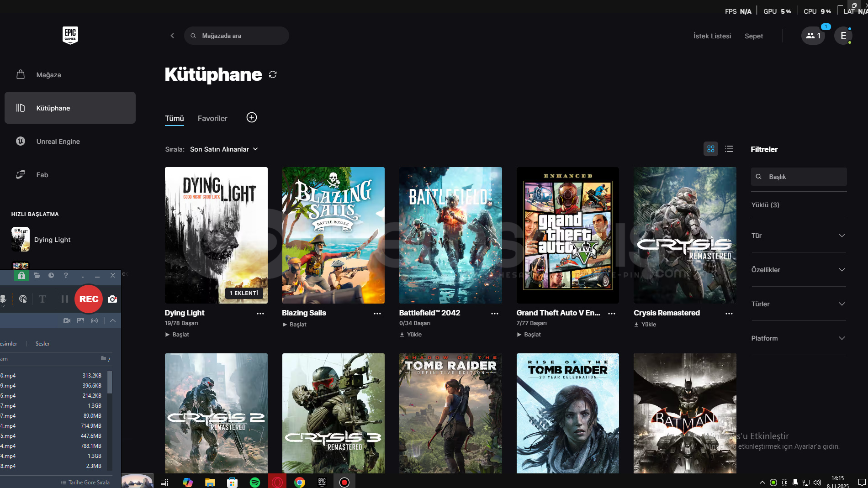Click the Başlık filter search field
Image resolution: width=868 pixels, height=488 pixels.
point(799,177)
